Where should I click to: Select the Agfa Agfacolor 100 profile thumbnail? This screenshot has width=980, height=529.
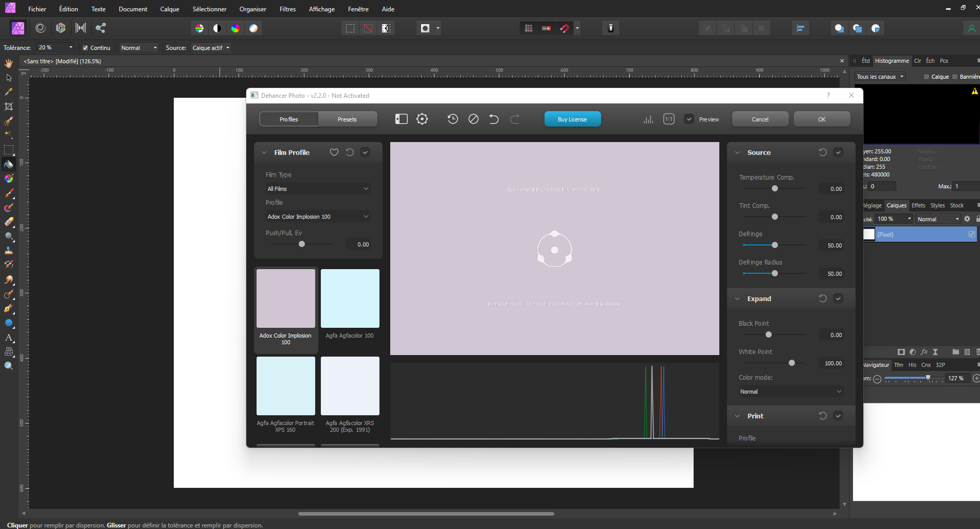click(x=350, y=298)
